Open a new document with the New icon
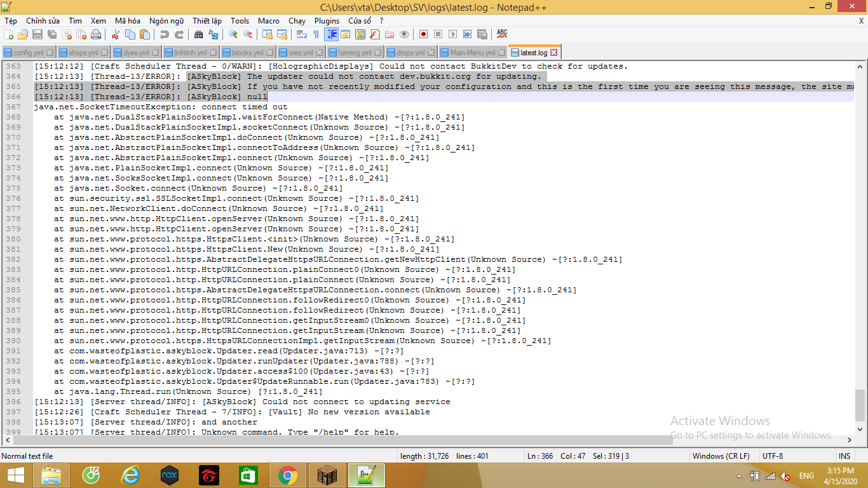Image resolution: width=868 pixels, height=488 pixels. tap(9, 34)
